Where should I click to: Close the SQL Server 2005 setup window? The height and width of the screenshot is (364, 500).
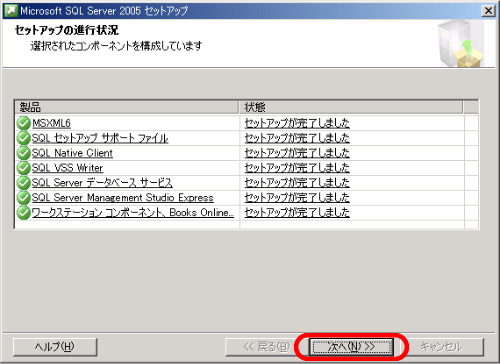coord(488,11)
